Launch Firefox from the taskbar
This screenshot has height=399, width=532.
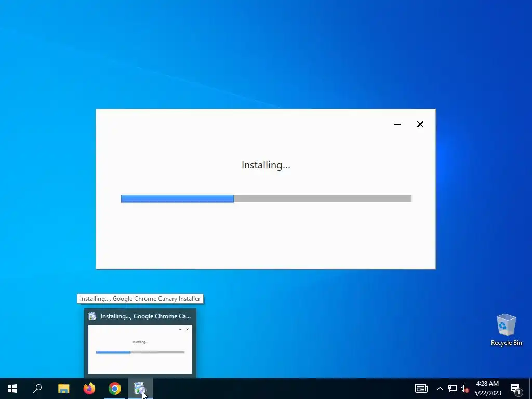89,389
